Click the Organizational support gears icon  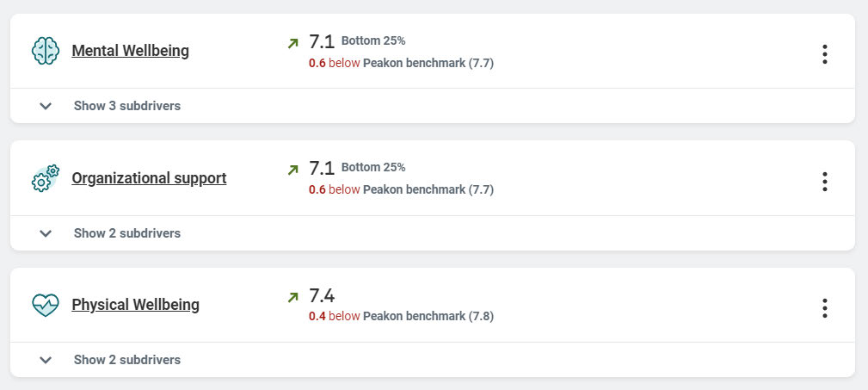46,178
